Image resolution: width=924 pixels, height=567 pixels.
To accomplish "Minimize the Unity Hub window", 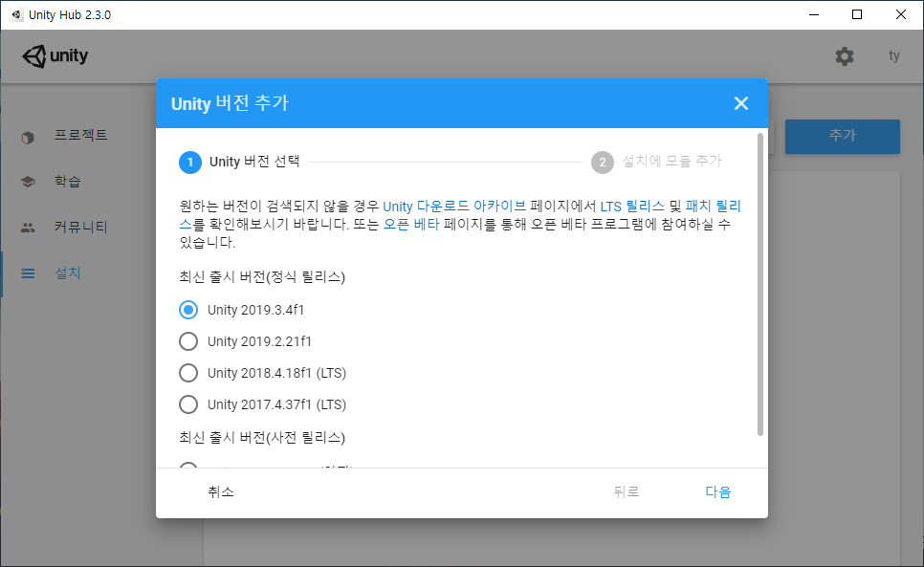I will pos(814,14).
